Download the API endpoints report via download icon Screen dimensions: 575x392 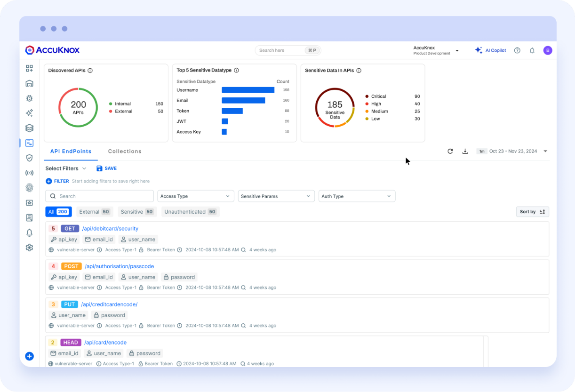(465, 151)
